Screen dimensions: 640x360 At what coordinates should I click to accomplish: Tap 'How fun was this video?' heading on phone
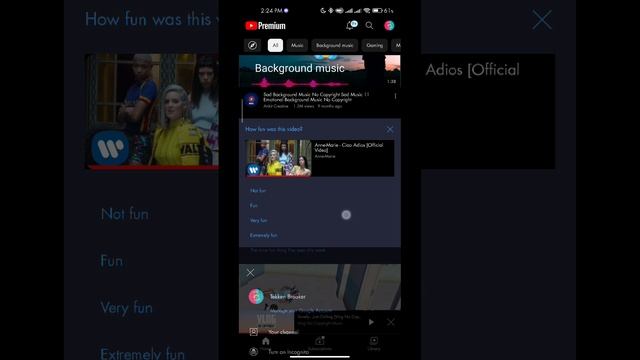[x=274, y=129]
